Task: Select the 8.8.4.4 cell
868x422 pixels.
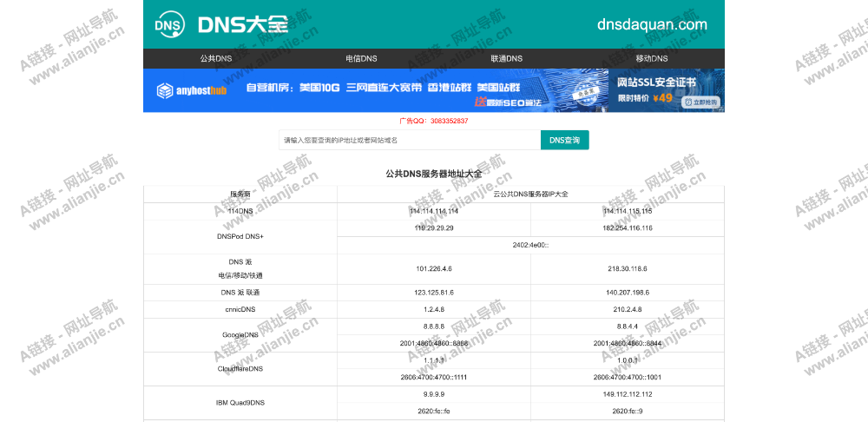Action: [x=628, y=326]
